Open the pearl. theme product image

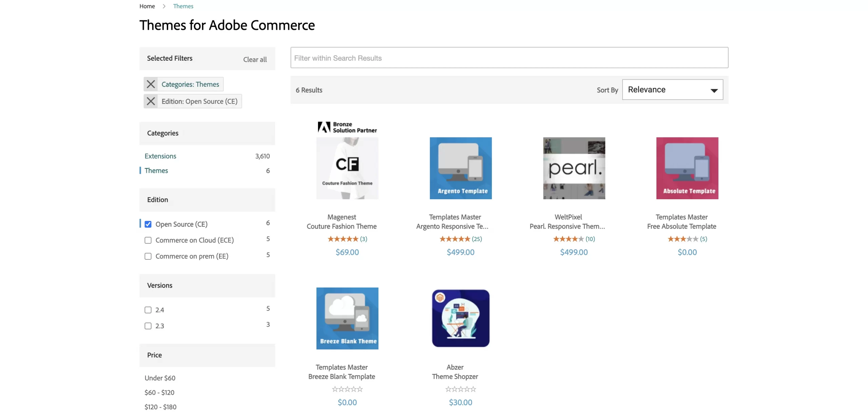(574, 168)
